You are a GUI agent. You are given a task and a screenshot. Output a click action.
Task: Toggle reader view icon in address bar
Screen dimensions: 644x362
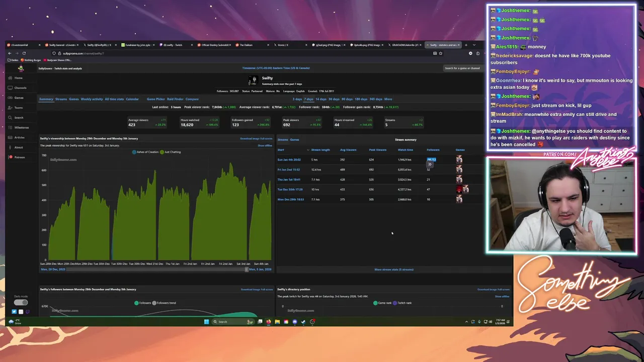(435, 53)
